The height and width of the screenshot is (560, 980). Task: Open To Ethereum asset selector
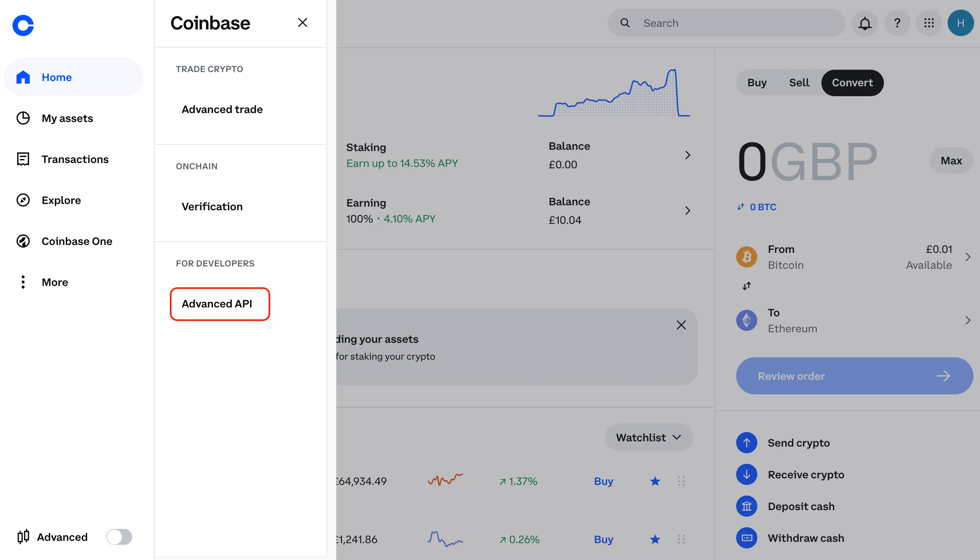click(854, 320)
